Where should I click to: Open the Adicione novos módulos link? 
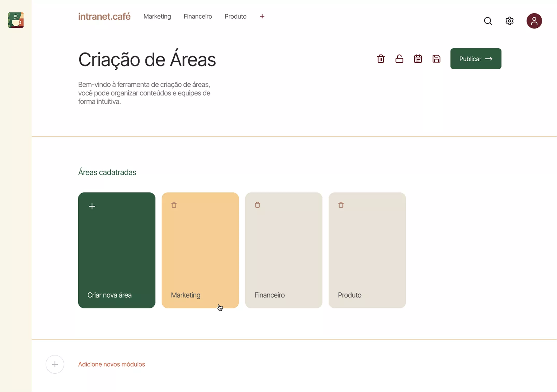(111, 364)
